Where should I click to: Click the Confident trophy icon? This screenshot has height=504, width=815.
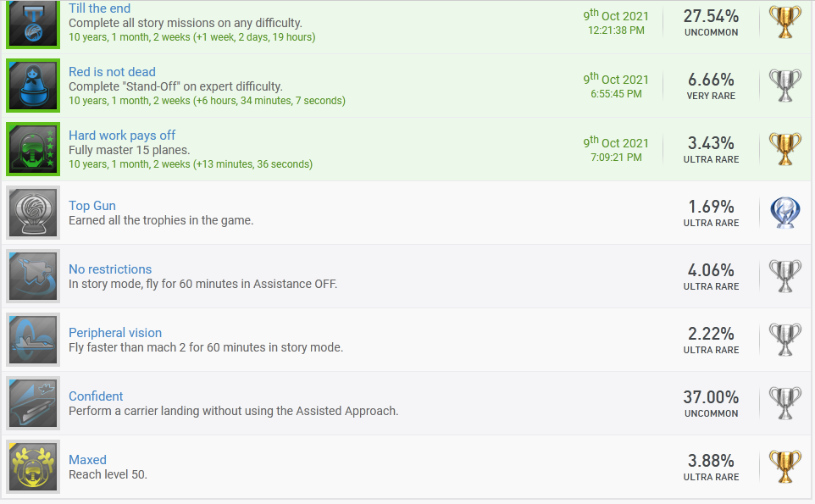(x=34, y=403)
